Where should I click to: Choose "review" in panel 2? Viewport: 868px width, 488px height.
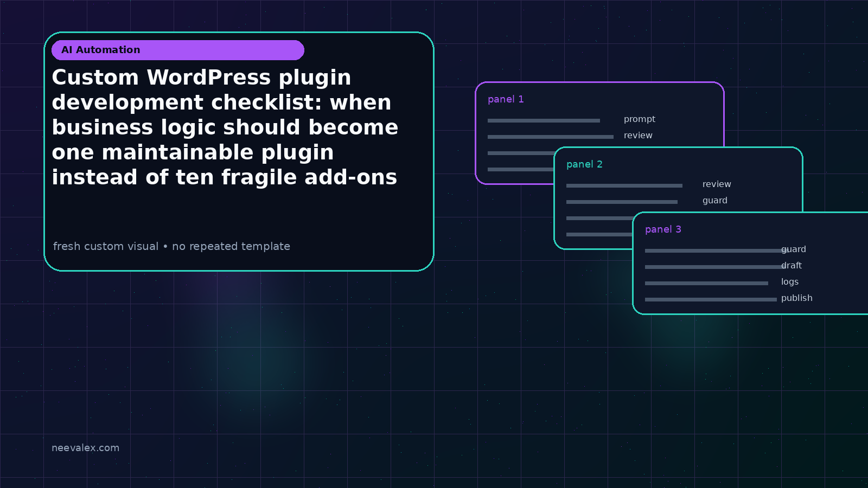click(x=717, y=184)
